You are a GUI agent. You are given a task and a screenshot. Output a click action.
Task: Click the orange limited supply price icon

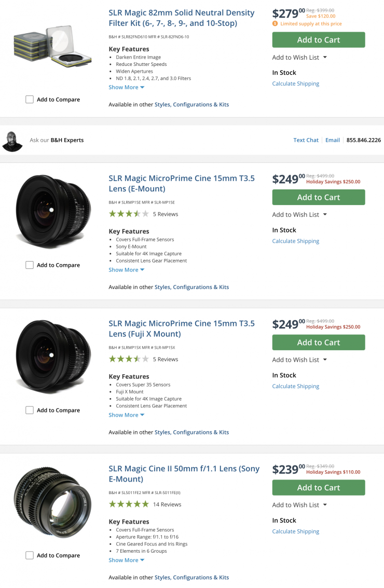(275, 24)
